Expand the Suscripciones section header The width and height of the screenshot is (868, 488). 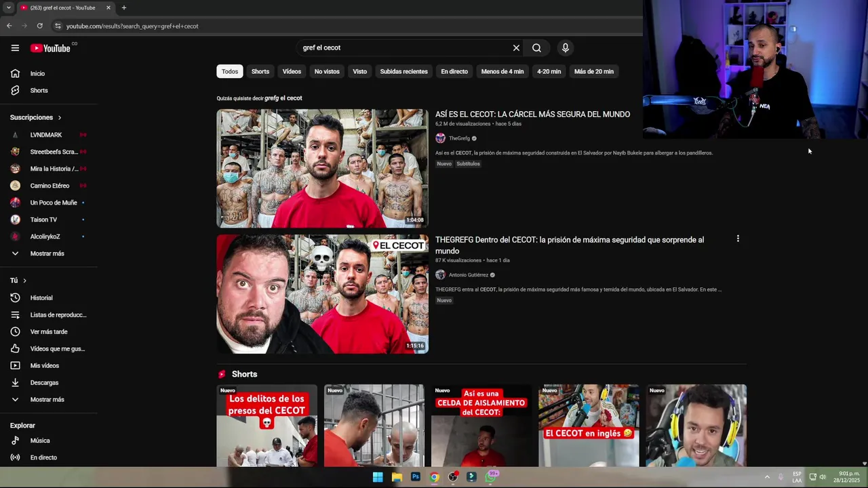click(x=36, y=117)
